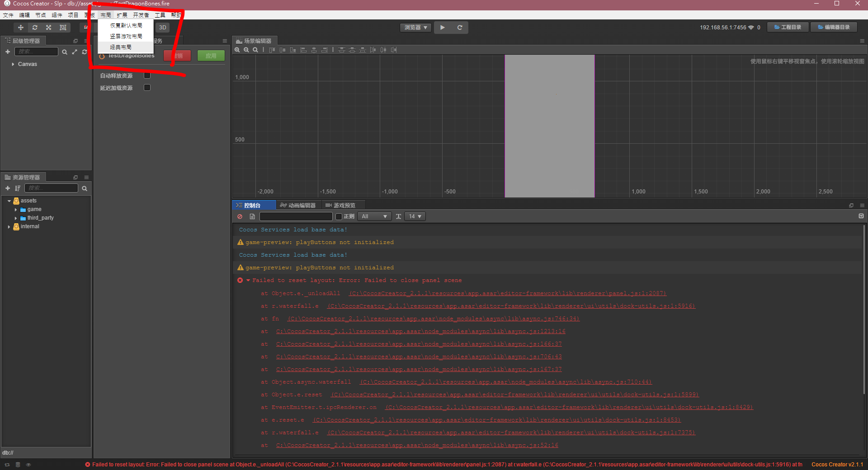868x470 pixels.
Task: Open 工程目录 project folder button
Action: pos(788,27)
